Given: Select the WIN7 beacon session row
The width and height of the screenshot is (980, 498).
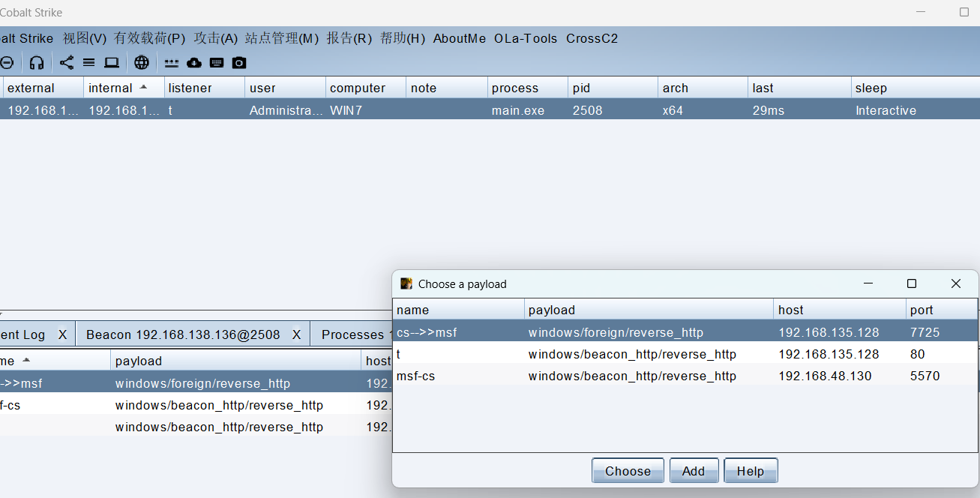Looking at the screenshot, I should [x=490, y=110].
